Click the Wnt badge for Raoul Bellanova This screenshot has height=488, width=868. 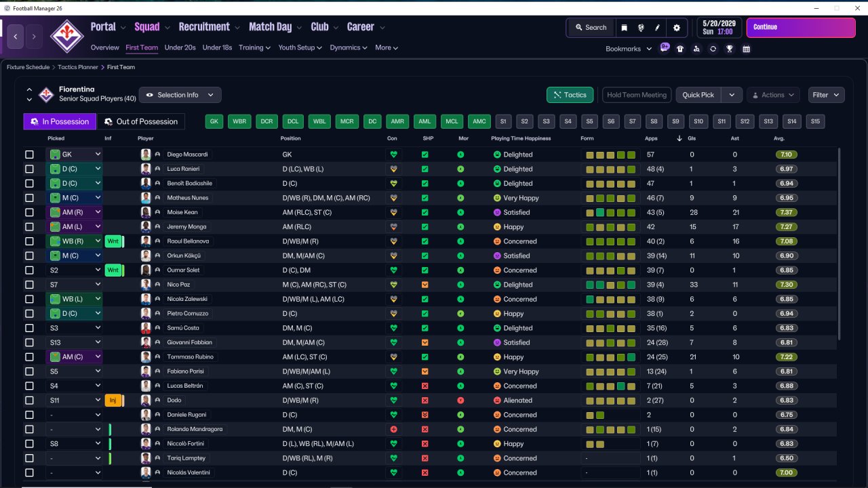[x=113, y=241]
